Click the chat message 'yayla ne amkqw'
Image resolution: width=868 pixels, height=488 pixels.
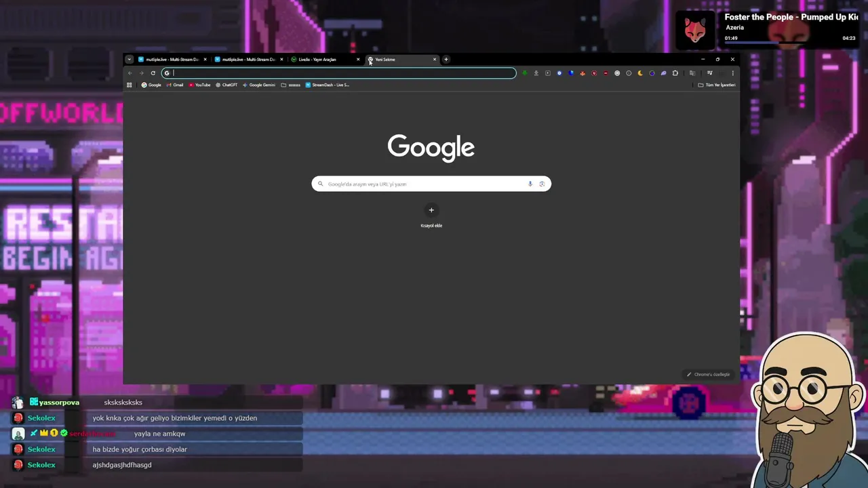click(x=159, y=434)
